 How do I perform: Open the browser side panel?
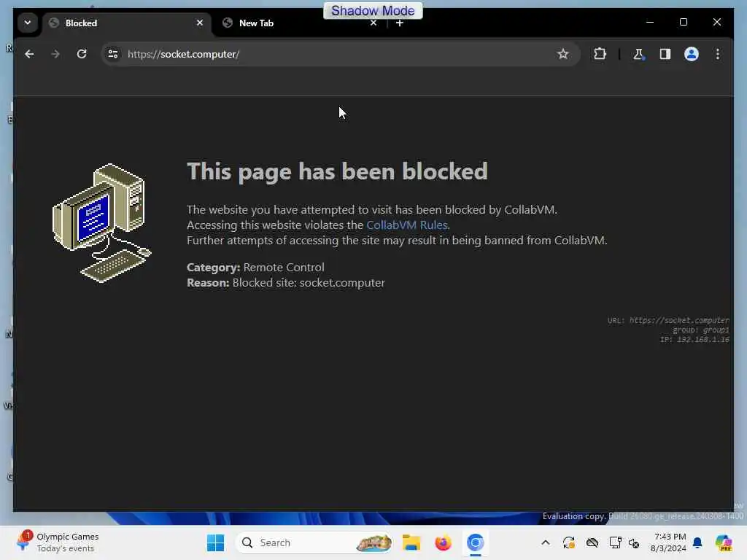665,54
